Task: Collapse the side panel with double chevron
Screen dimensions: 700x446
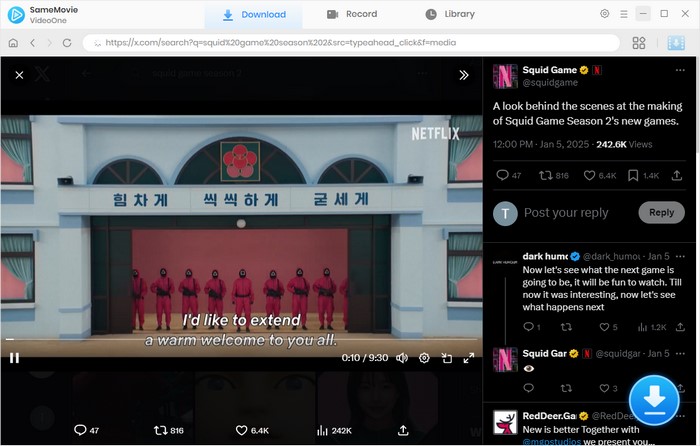Action: (x=464, y=75)
